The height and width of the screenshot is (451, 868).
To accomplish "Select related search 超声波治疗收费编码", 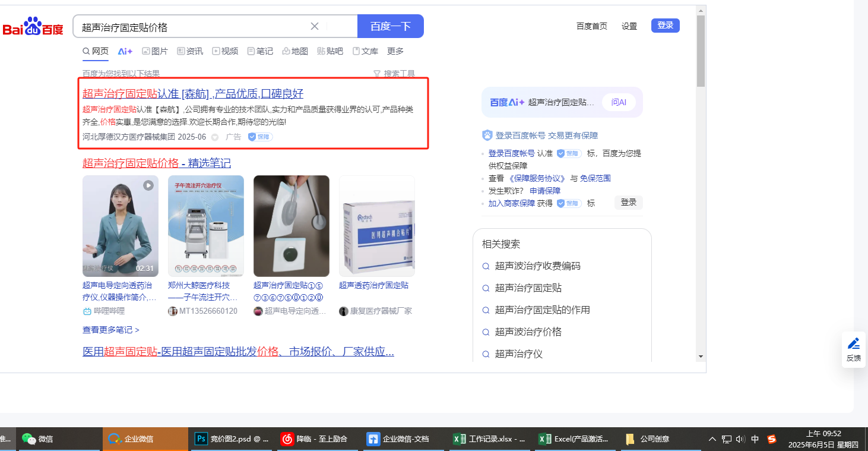I will [x=538, y=266].
